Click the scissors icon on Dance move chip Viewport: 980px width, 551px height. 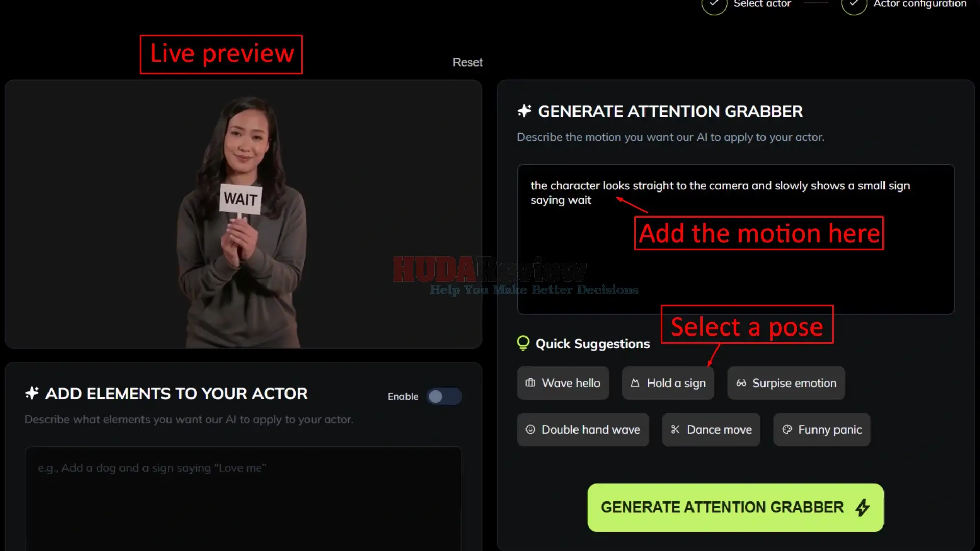[675, 429]
